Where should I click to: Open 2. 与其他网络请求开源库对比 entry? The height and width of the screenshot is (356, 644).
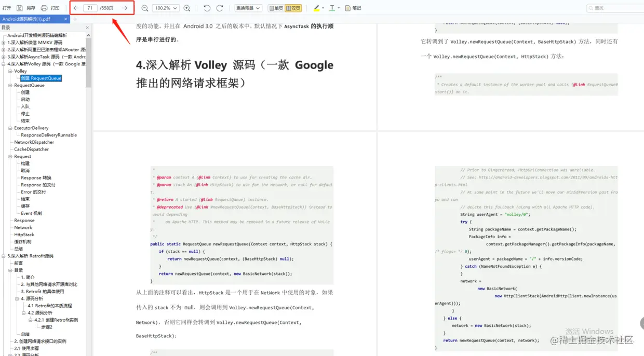tap(49, 284)
